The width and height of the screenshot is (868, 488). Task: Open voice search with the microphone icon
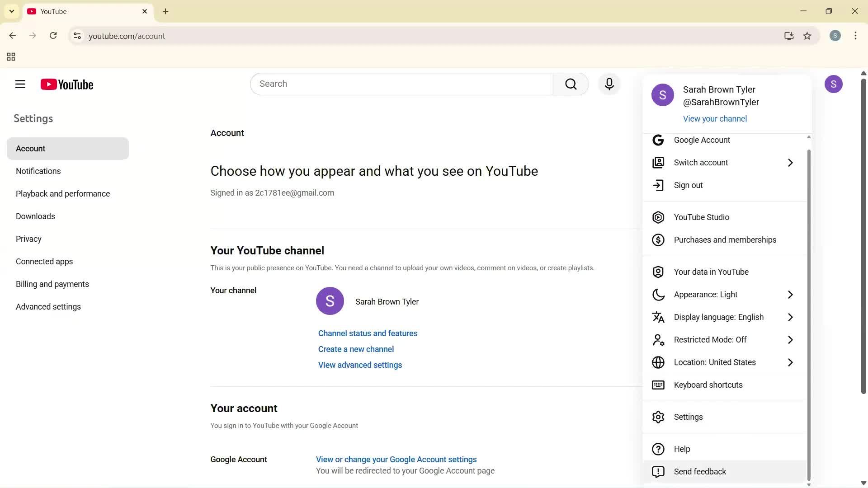(609, 84)
